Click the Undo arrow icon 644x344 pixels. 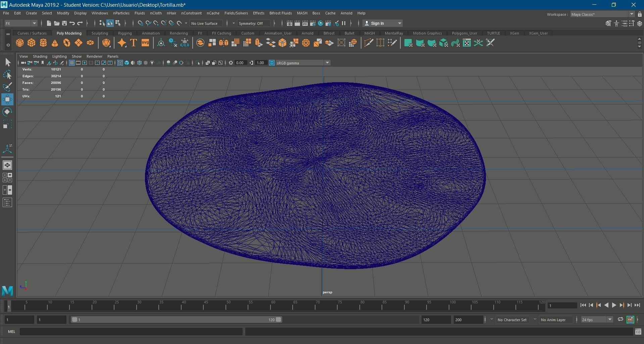(x=72, y=23)
